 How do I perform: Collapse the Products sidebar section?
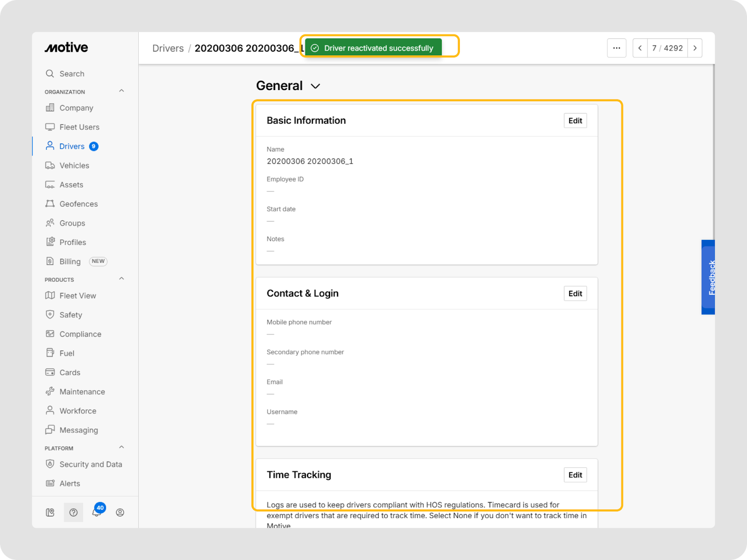[x=121, y=279]
